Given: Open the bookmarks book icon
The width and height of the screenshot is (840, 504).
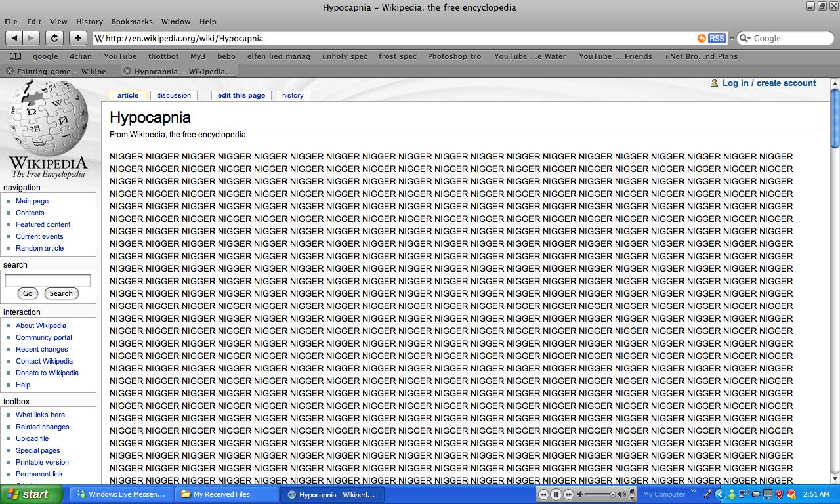Looking at the screenshot, I should pyautogui.click(x=16, y=56).
